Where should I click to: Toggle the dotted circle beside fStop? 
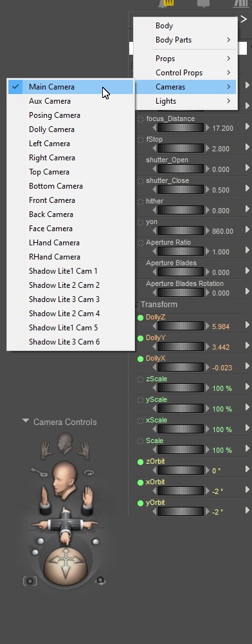tap(141, 140)
